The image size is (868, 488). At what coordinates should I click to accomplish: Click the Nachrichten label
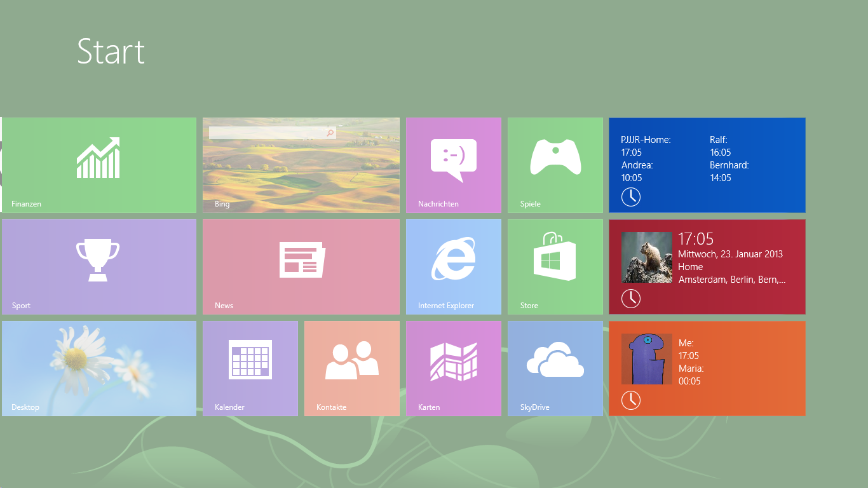tap(438, 204)
